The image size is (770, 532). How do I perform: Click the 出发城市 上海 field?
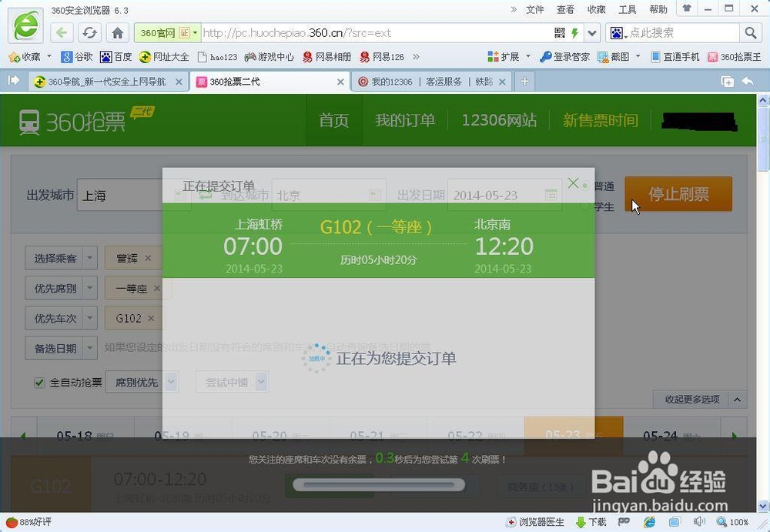click(x=133, y=195)
